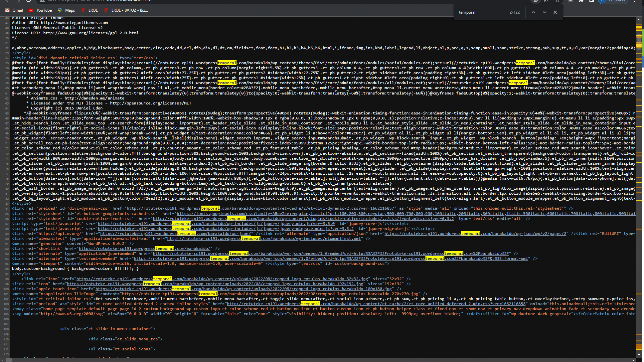Click the et_slide_in_menu_container div line

(108, 329)
